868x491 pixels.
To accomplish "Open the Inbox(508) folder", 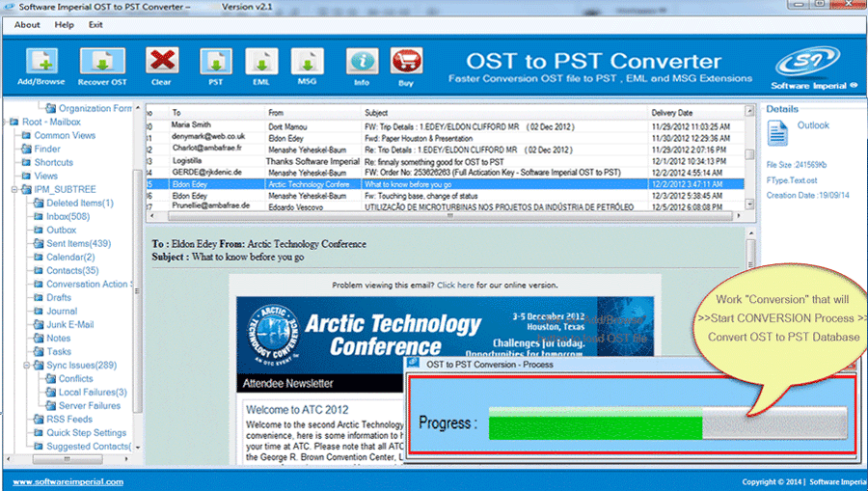I will coord(68,216).
